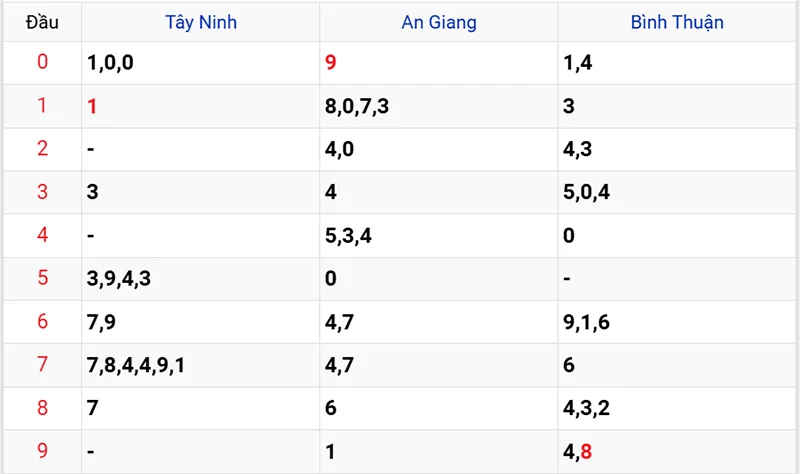Click the empty dash cell in Bình Thuận column
This screenshot has height=474, width=800.
567,278
